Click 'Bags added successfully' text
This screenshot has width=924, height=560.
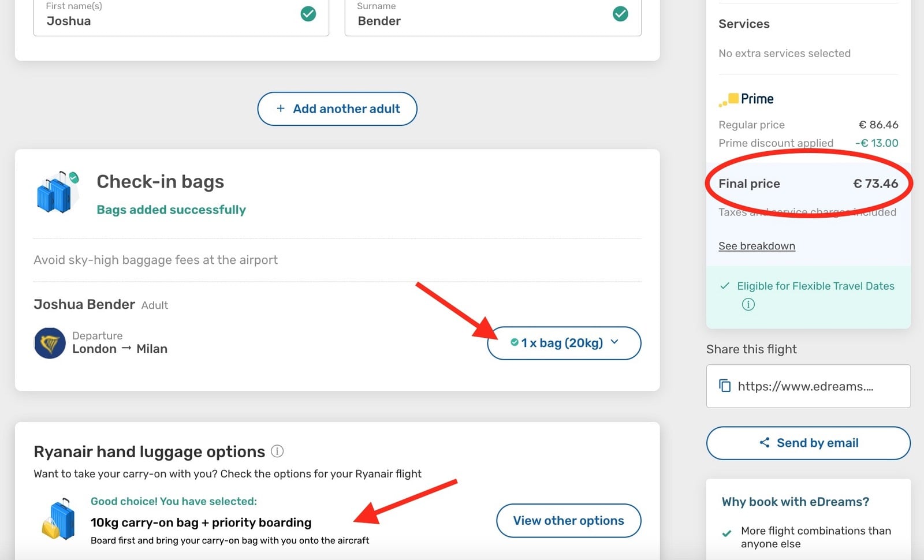pyautogui.click(x=171, y=210)
